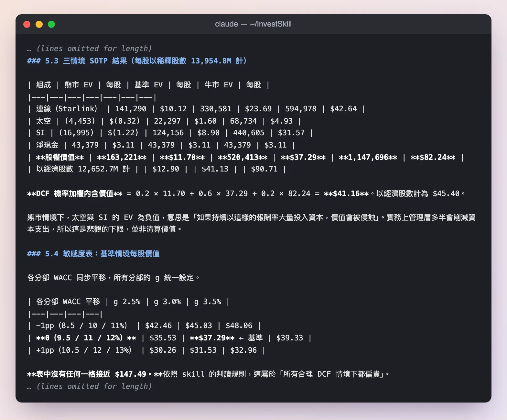
Task: Click the 68,734 bull EV cell
Action: click(x=243, y=121)
